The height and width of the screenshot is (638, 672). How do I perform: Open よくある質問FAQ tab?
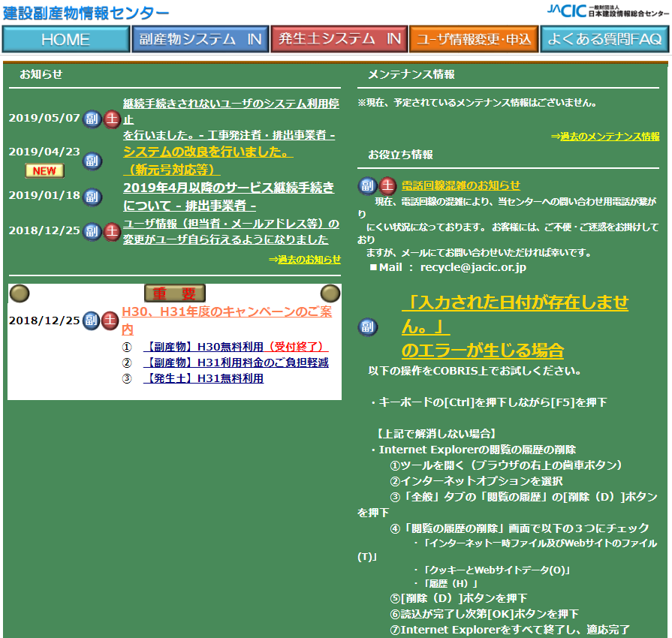coord(604,40)
